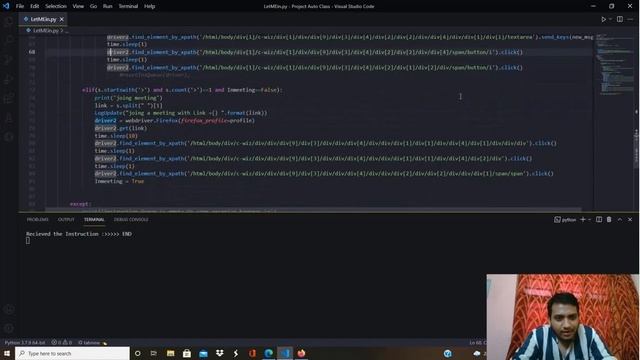Click the editor vertical scrollbar
The image size is (640, 360).
tap(636, 148)
